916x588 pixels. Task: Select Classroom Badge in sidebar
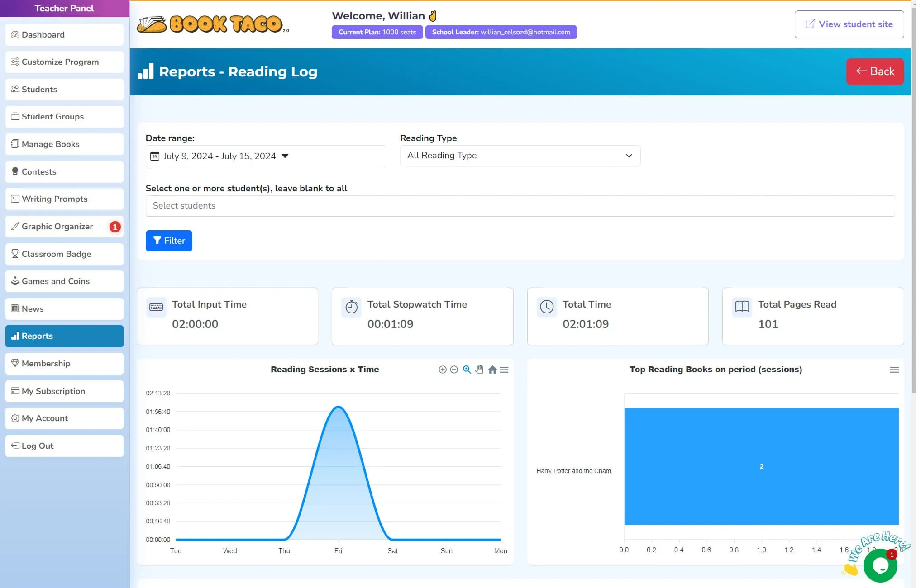57,254
